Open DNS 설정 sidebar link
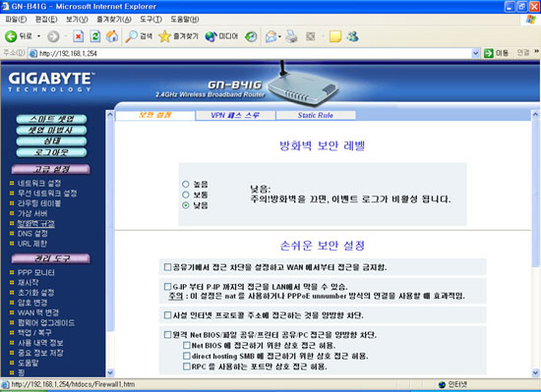The image size is (541, 392). coord(32,233)
